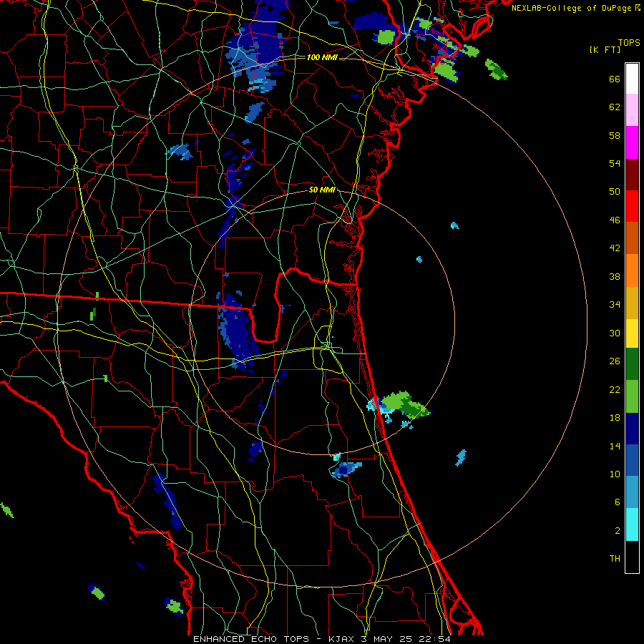Click the "46" value on the legend
This screenshot has width=644, height=644.
point(615,220)
